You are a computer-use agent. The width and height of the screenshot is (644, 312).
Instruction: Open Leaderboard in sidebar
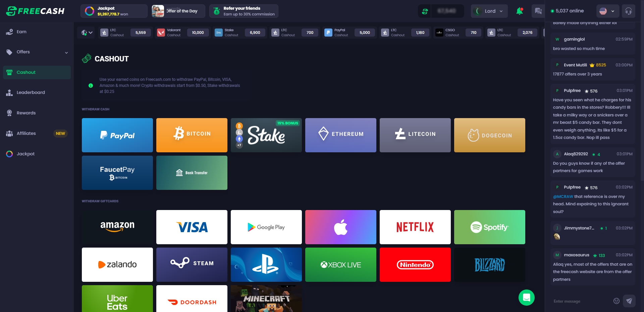click(x=37, y=93)
